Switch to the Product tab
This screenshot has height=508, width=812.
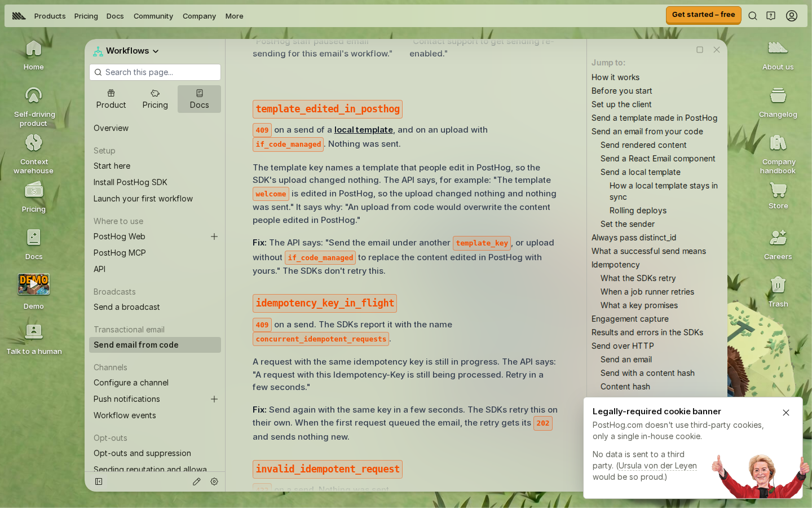(x=111, y=99)
